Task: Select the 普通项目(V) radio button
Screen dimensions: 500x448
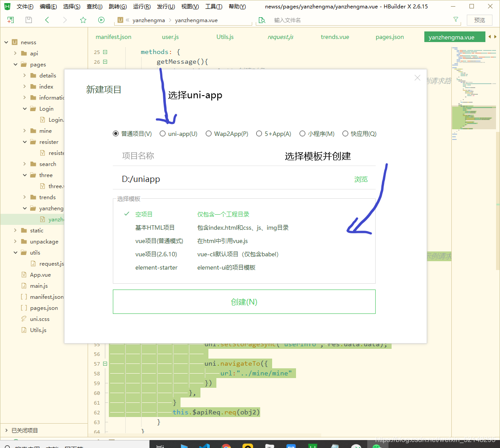Action: click(116, 134)
